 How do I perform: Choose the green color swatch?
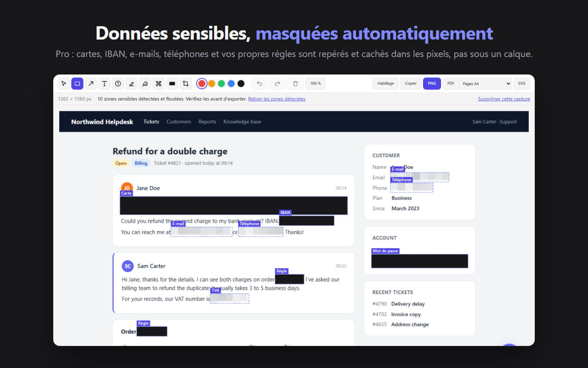pyautogui.click(x=221, y=84)
